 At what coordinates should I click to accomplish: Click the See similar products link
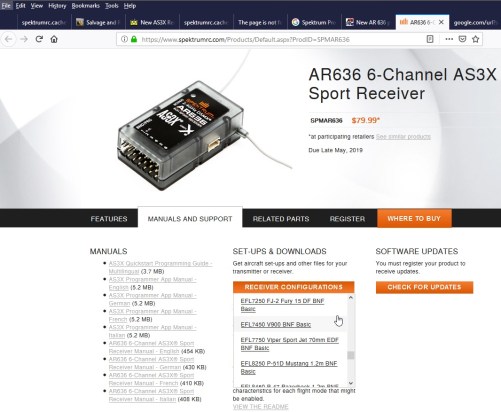[x=403, y=137]
